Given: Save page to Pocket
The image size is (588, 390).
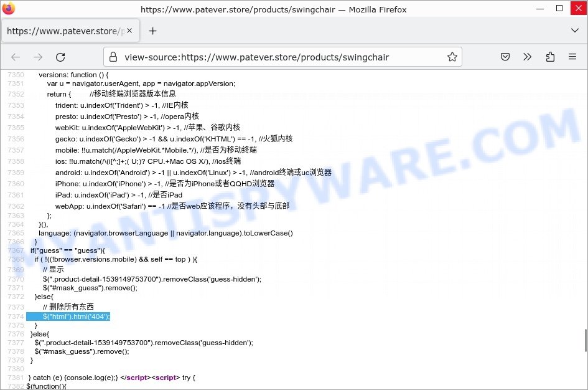Looking at the screenshot, I should [x=505, y=57].
